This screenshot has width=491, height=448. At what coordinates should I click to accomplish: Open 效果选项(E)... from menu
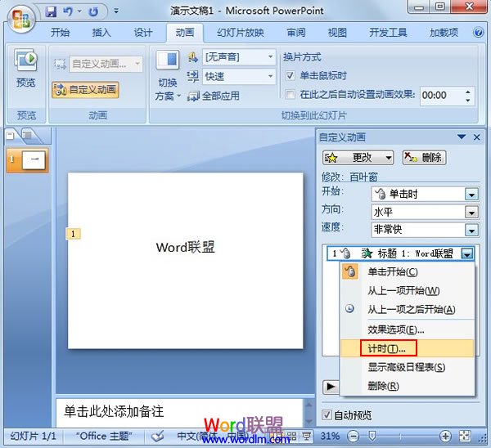407,329
